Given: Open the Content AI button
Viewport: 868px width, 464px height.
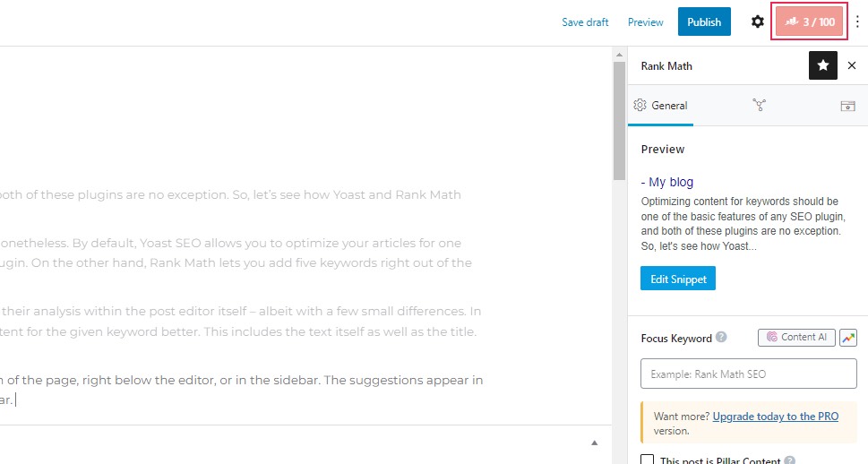Looking at the screenshot, I should (796, 338).
